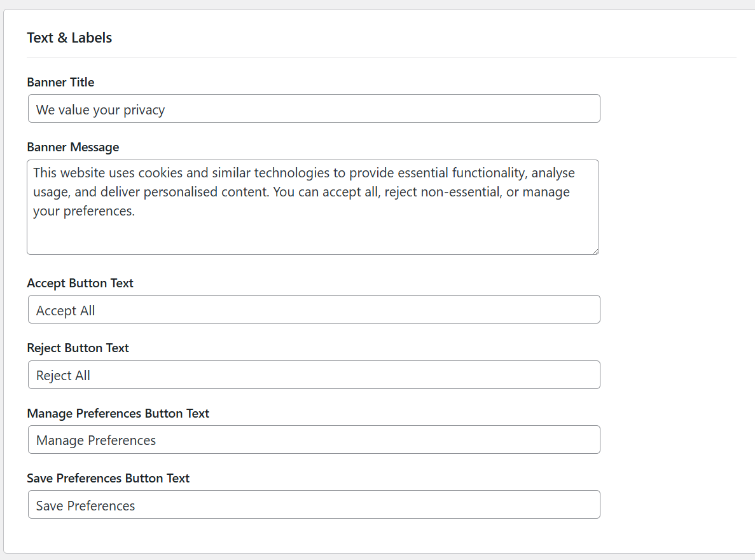
Task: Click the "Reject Button Text" label
Action: [78, 348]
